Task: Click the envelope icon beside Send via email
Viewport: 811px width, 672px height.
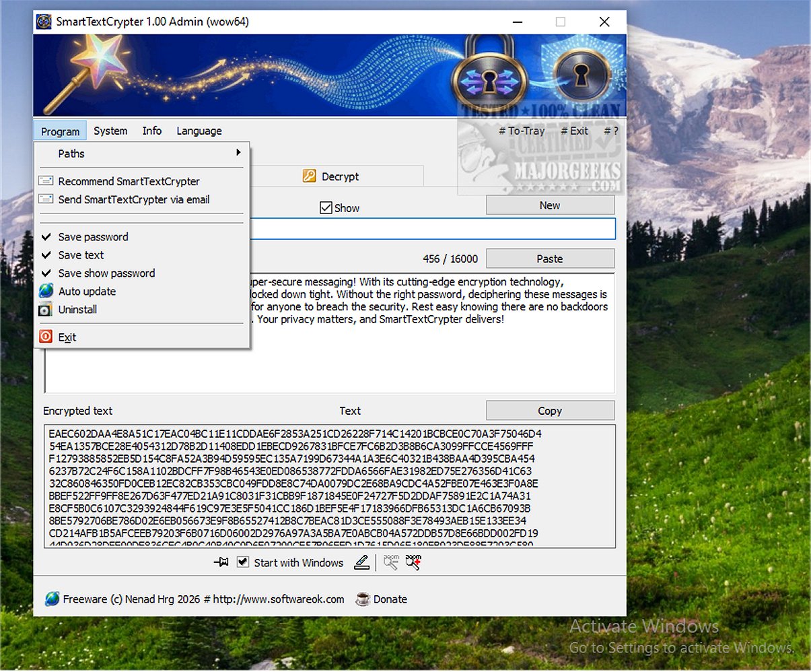Action: point(46,199)
